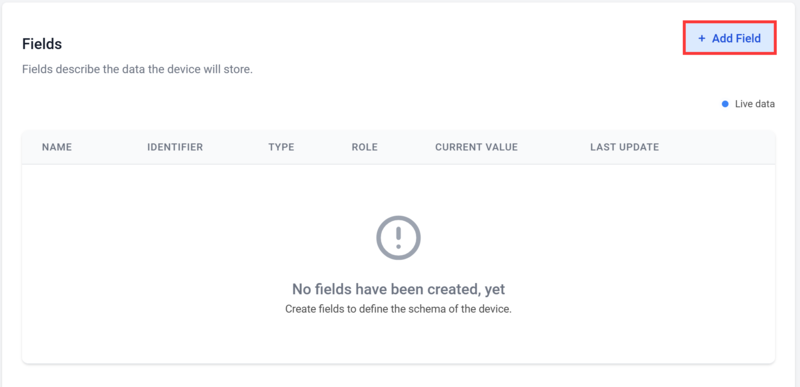Viewport: 800px width, 387px height.
Task: Click the 'No fields have been created' message
Action: click(398, 290)
